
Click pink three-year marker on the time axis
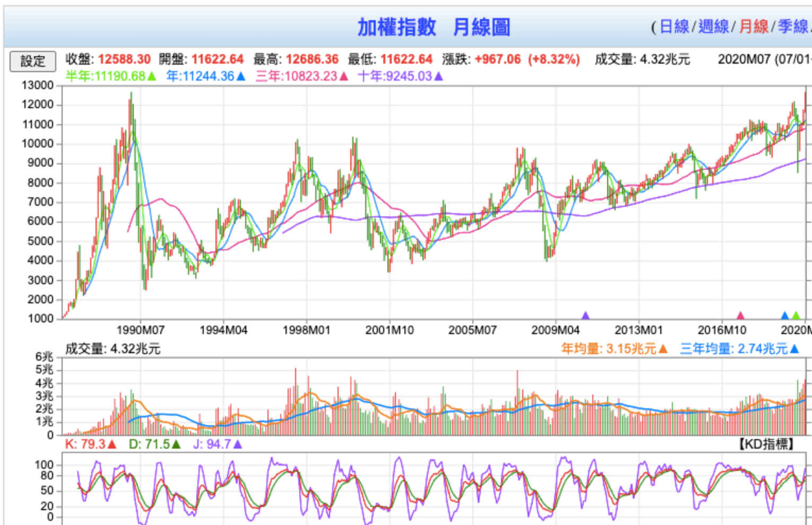[x=740, y=316]
